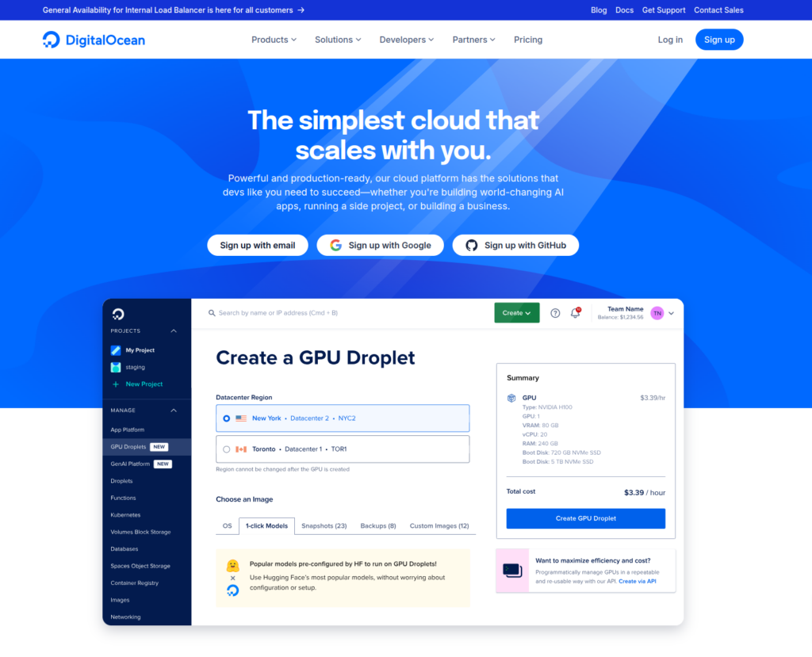Open Pricing in the main navigation

(528, 40)
